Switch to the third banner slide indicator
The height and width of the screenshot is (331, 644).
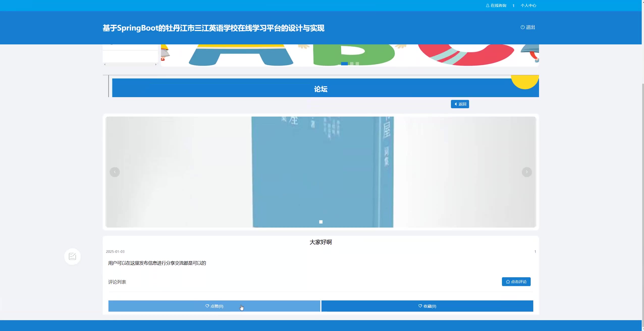(x=357, y=64)
